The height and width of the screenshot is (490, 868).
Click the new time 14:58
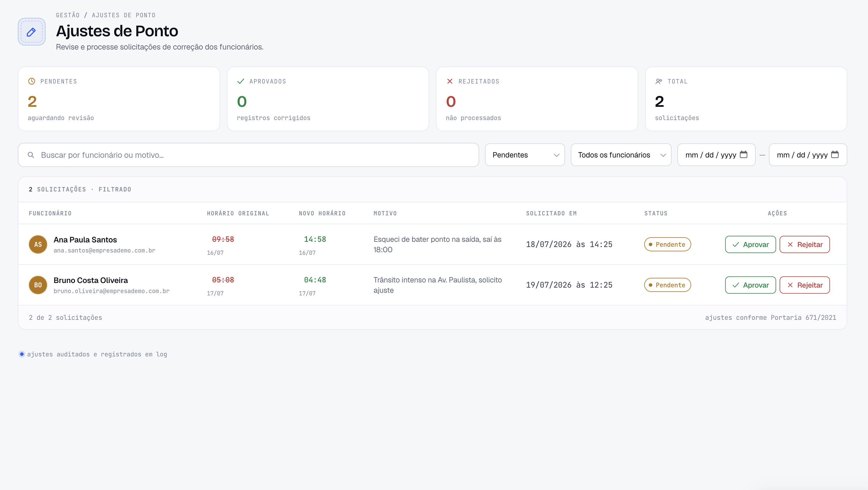click(x=315, y=239)
